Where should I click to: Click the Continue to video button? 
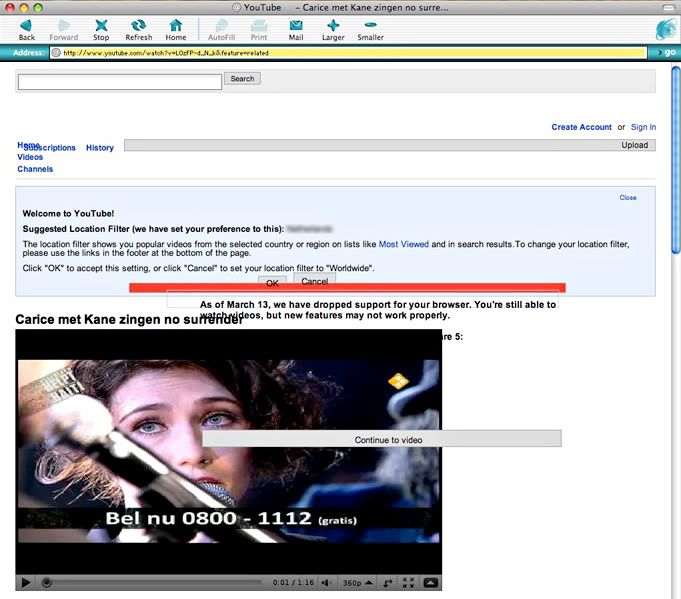382,439
